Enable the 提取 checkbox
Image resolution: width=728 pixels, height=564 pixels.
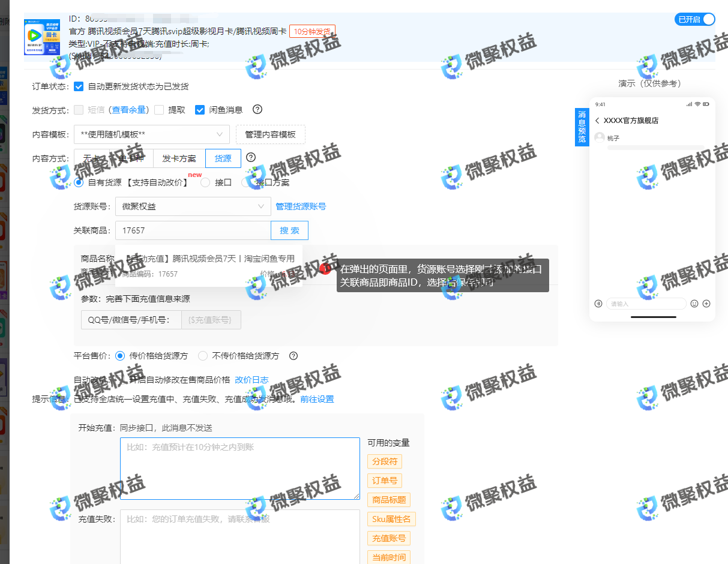pos(159,110)
